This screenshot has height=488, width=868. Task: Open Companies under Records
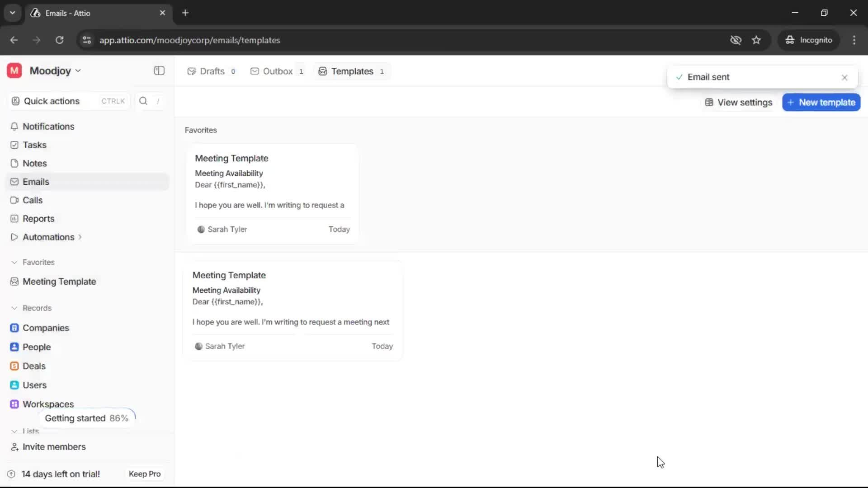pyautogui.click(x=46, y=328)
